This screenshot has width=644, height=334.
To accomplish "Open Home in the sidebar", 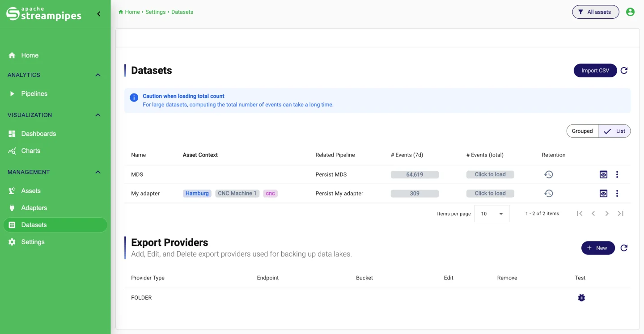I will (55, 55).
